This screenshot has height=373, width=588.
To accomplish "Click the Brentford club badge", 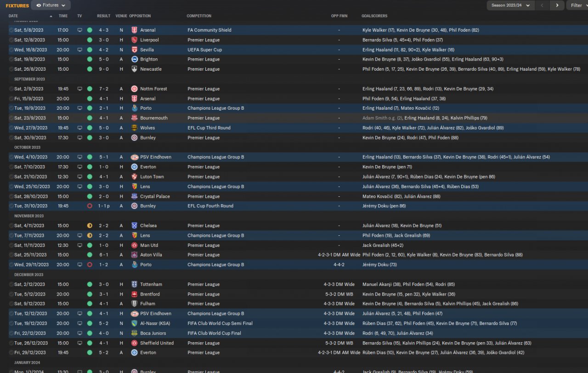I will 135,294.
